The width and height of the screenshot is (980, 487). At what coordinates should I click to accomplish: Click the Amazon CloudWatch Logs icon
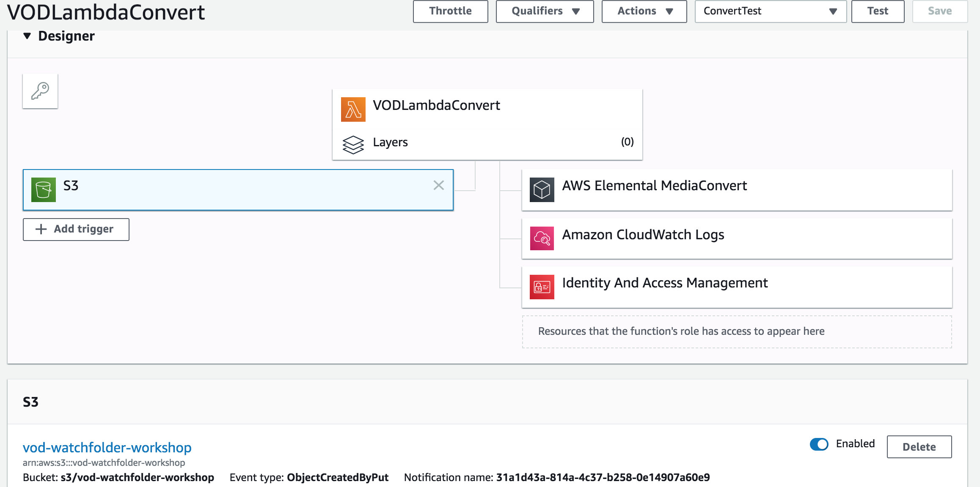pyautogui.click(x=542, y=238)
